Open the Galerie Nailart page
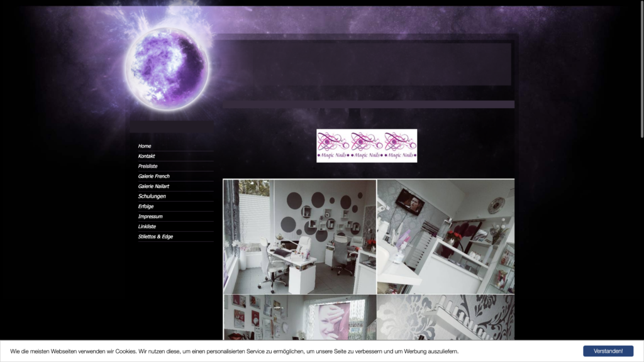644x362 pixels. pos(153,187)
